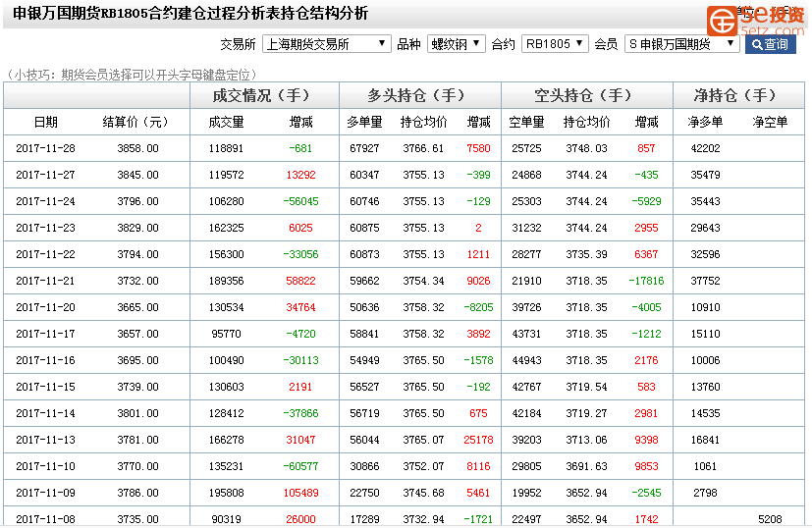Click the 净持仓(手) group header

737,95
